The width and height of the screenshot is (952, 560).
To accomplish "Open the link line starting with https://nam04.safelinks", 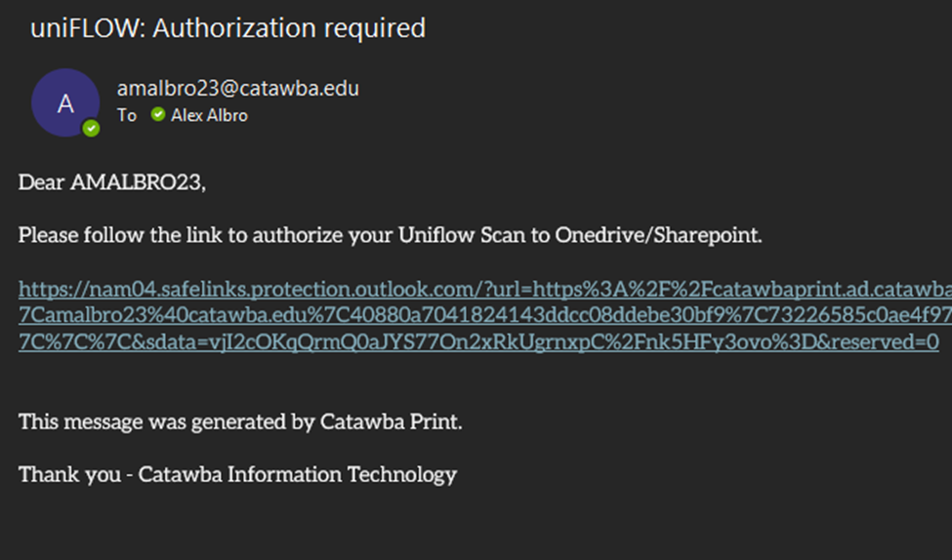I will [485, 289].
